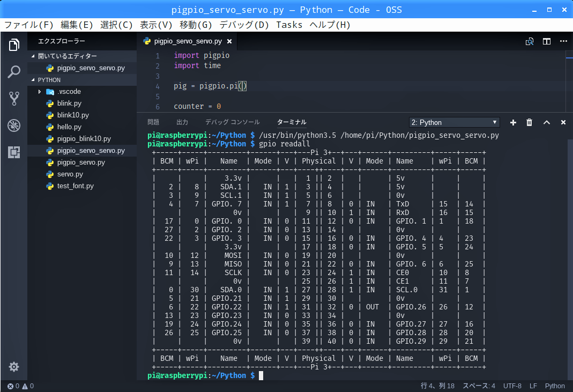
Task: Open the 移動(G) menu
Action: (x=196, y=25)
